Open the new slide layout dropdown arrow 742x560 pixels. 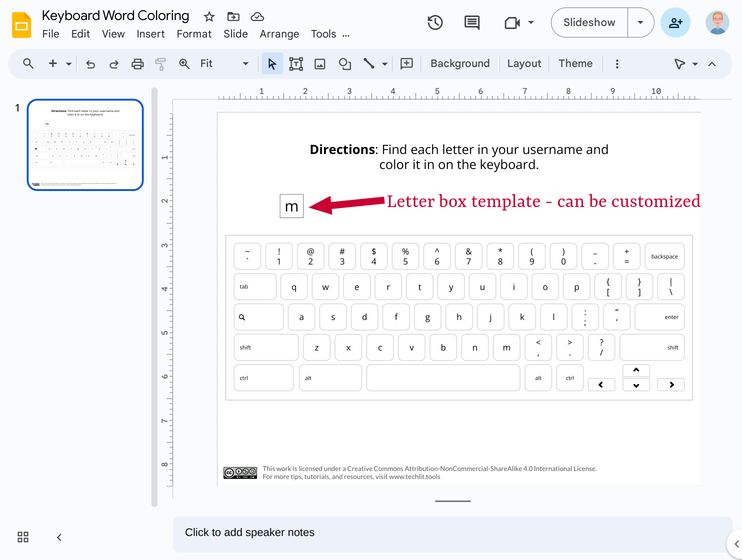click(x=68, y=63)
